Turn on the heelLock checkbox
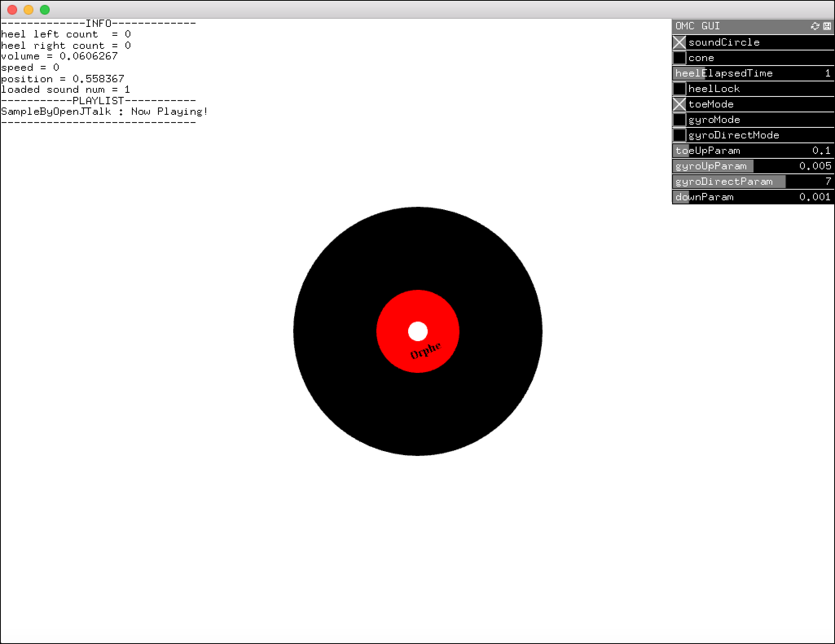The image size is (835, 644). pyautogui.click(x=679, y=89)
